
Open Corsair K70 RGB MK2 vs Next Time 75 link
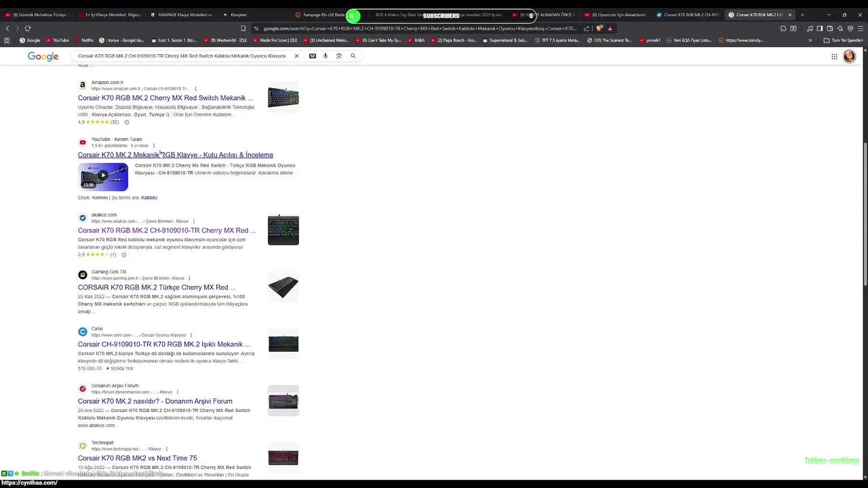(138, 458)
